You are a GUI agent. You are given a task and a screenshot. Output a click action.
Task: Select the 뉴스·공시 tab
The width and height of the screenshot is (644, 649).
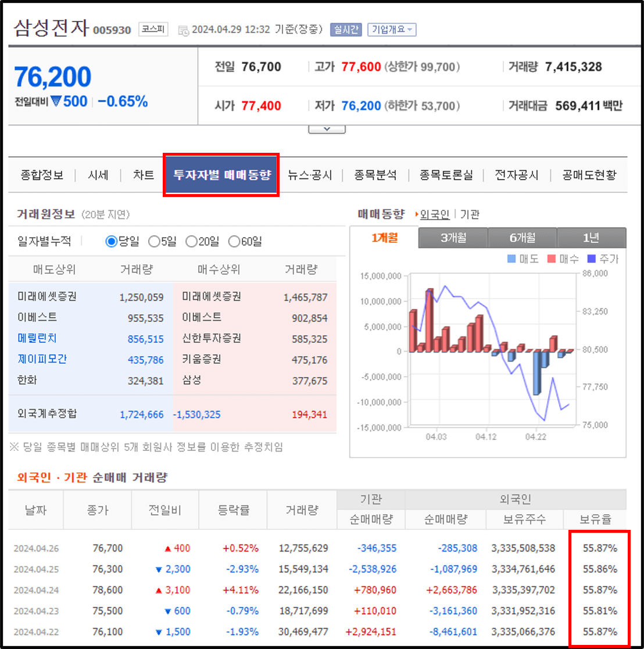point(310,175)
